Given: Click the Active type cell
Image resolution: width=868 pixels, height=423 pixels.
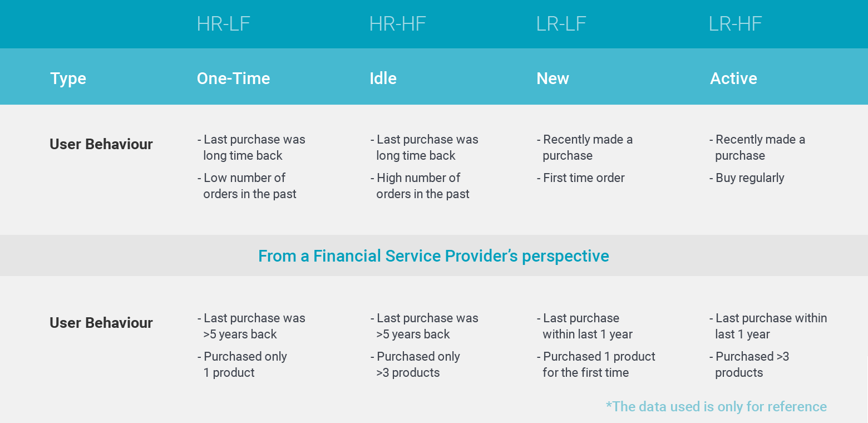Looking at the screenshot, I should pos(733,78).
